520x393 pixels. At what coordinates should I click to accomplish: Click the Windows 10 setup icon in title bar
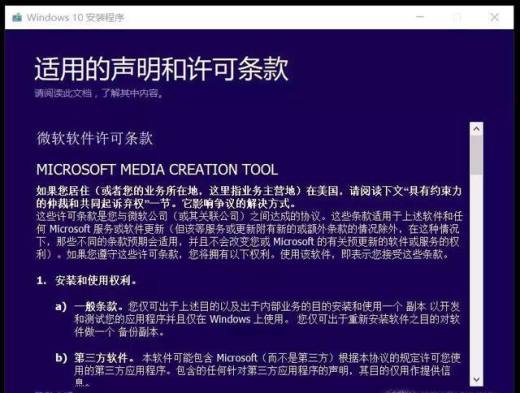coord(17,17)
